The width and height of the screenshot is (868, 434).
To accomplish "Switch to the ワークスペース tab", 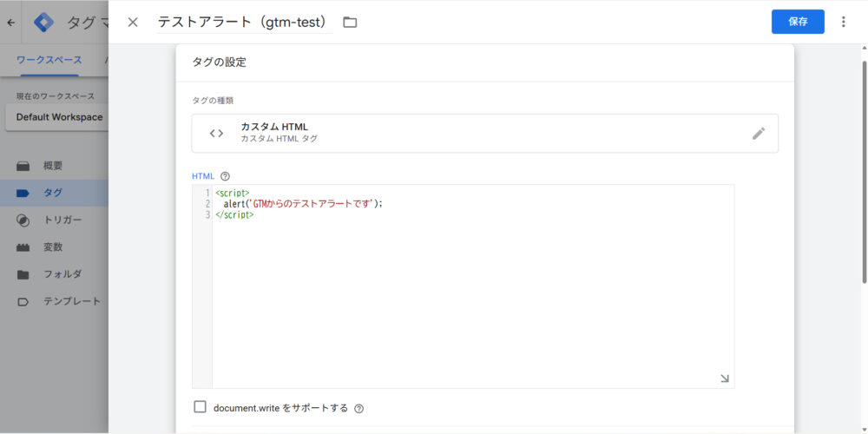I will [x=49, y=60].
